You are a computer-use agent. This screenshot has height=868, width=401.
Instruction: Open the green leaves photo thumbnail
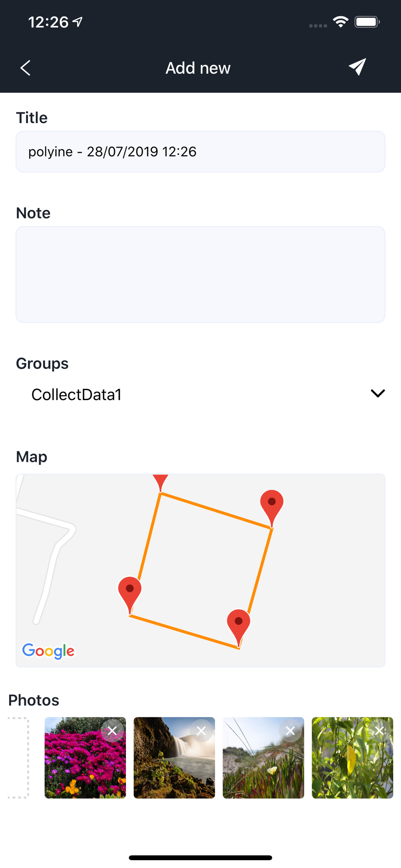click(352, 758)
